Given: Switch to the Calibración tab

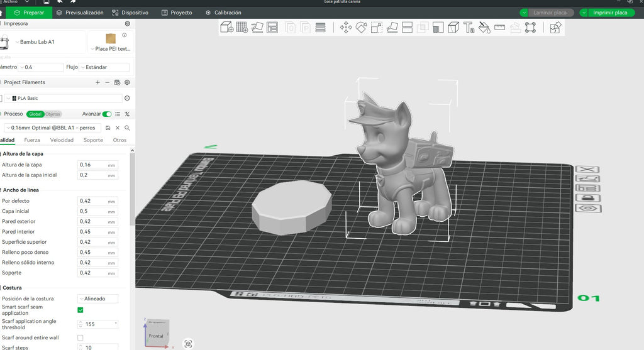Looking at the screenshot, I should (x=223, y=13).
